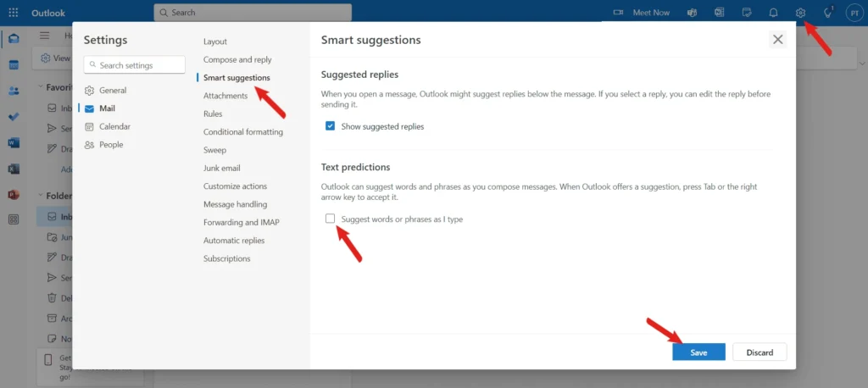Toggle the hamburger navigation pane button
Screen dimensions: 868x388
pyautogui.click(x=44, y=36)
